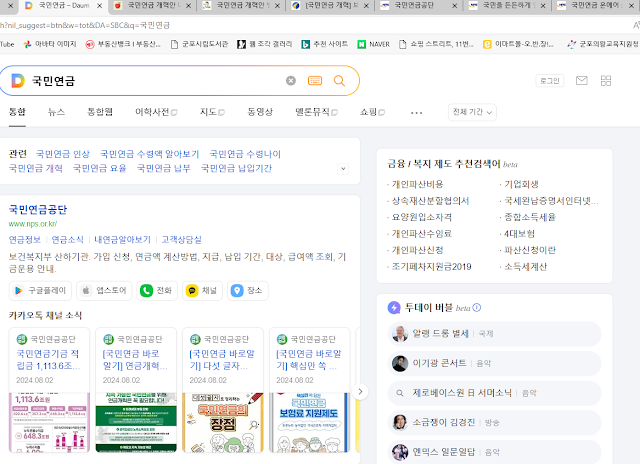Click related search 국민연금 개혁
The image size is (640, 464).
pos(36,168)
